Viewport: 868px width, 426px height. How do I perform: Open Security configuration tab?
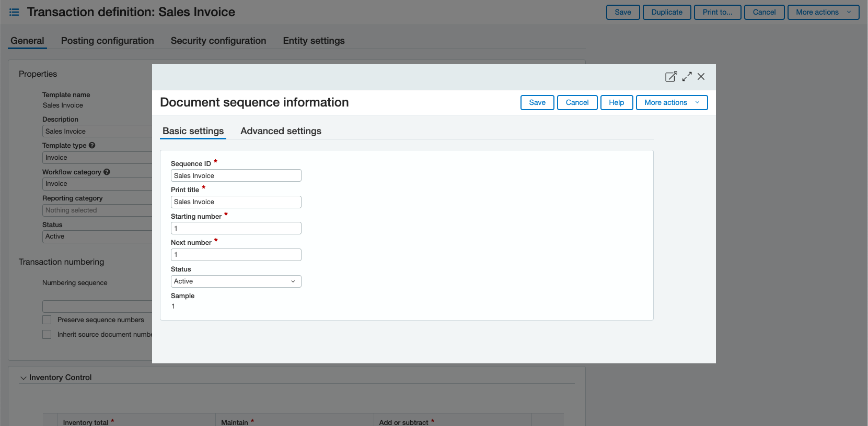pos(218,41)
